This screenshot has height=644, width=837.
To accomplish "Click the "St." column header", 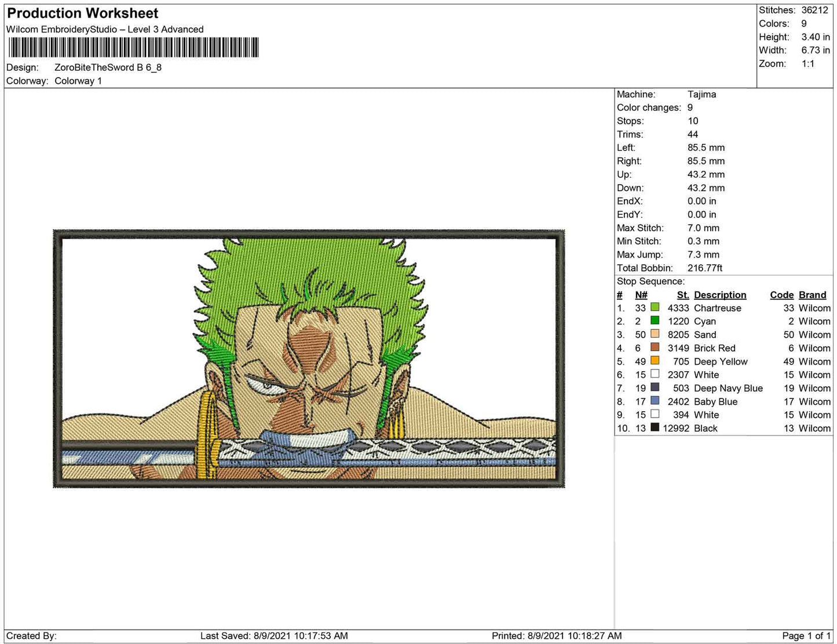I will [683, 295].
